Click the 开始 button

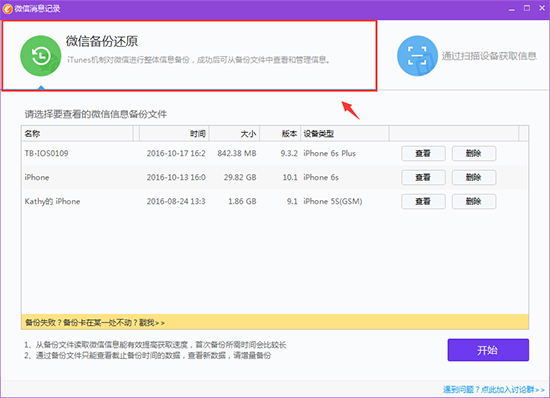pos(488,350)
